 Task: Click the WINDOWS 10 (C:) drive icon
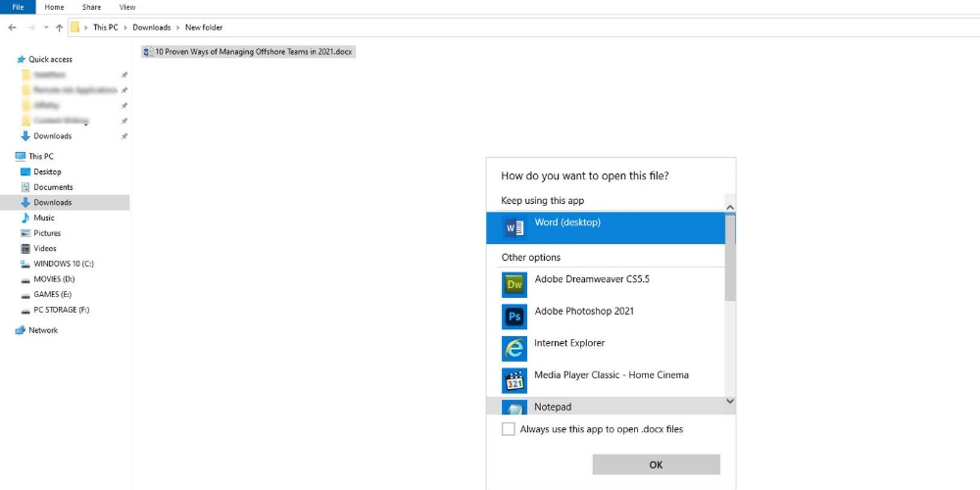click(25, 264)
